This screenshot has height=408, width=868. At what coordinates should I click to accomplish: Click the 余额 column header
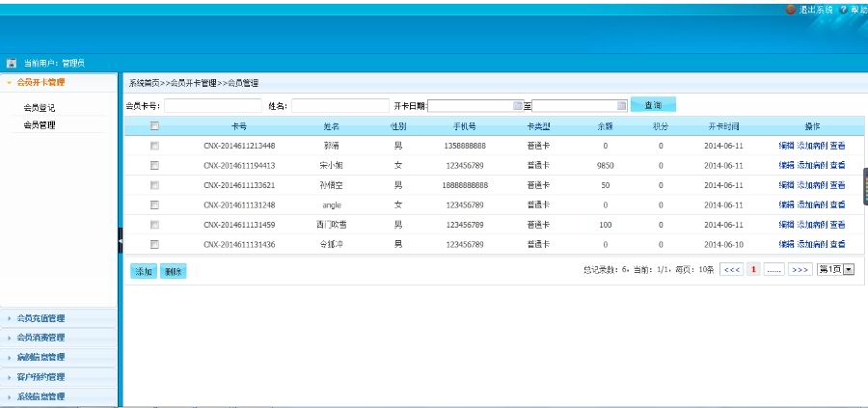pos(605,126)
